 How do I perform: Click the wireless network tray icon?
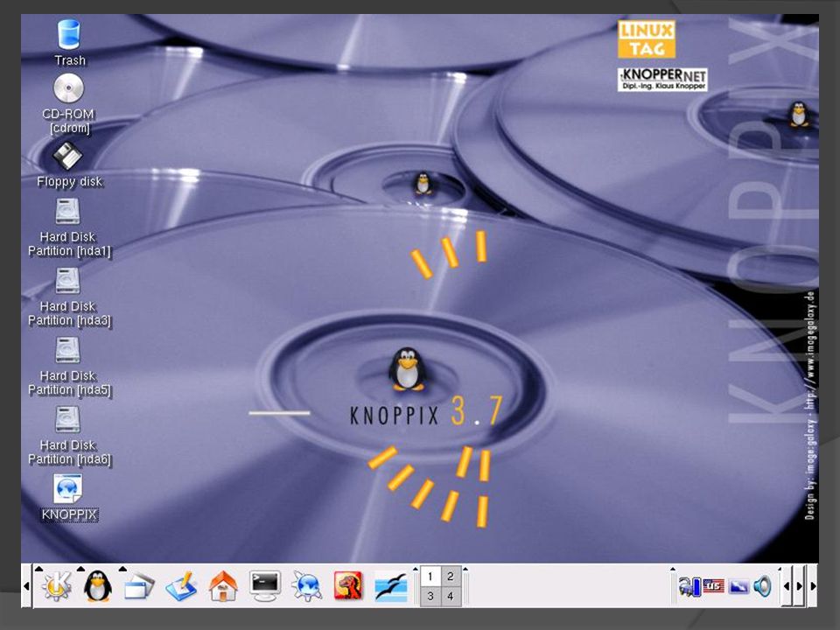coord(689,586)
